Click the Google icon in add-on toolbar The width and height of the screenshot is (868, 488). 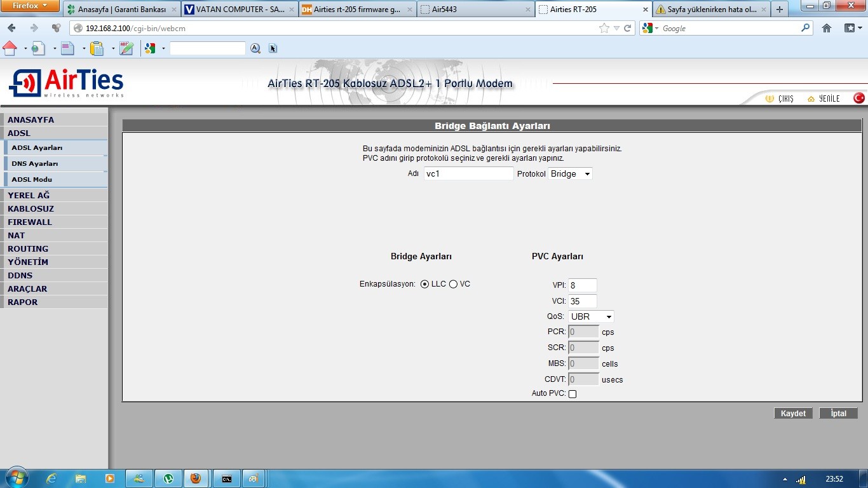[x=150, y=48]
